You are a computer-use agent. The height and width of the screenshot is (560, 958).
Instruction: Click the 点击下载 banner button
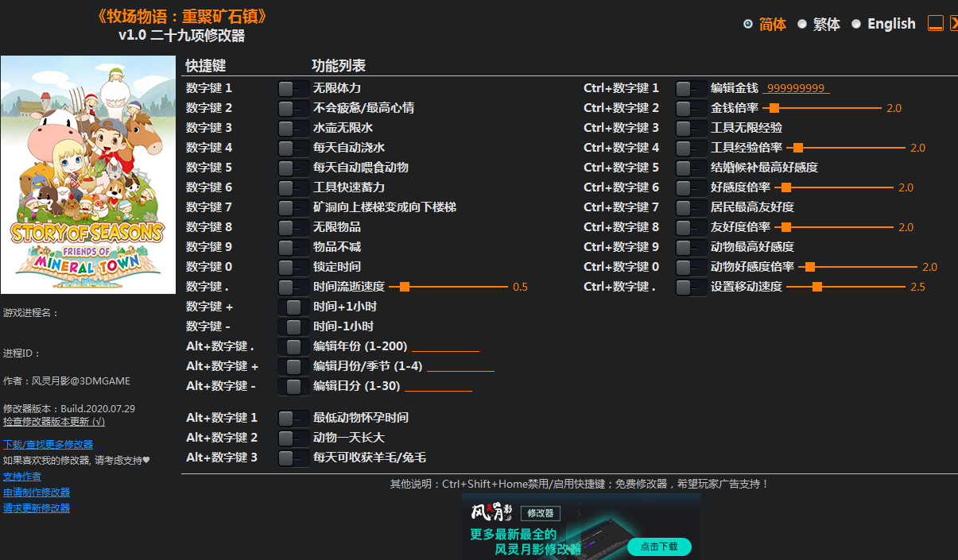(x=659, y=546)
